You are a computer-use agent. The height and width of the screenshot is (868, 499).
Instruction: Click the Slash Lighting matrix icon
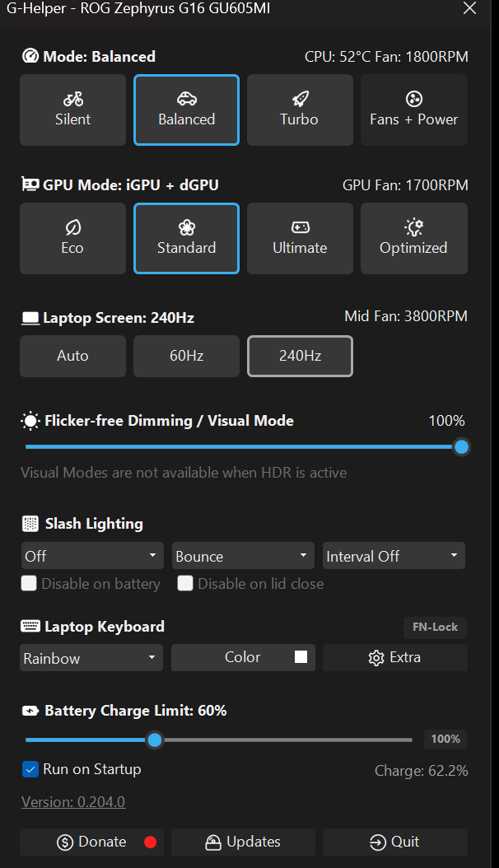point(30,523)
